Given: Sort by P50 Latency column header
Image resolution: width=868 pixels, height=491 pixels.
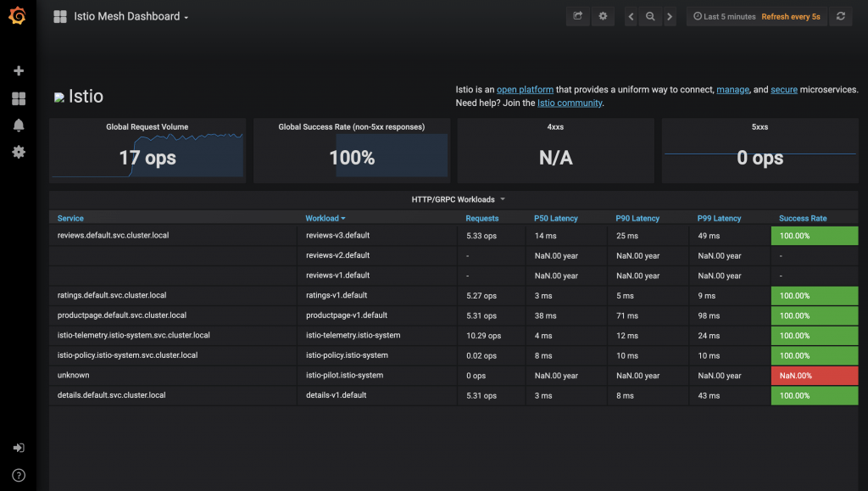Looking at the screenshot, I should point(556,218).
